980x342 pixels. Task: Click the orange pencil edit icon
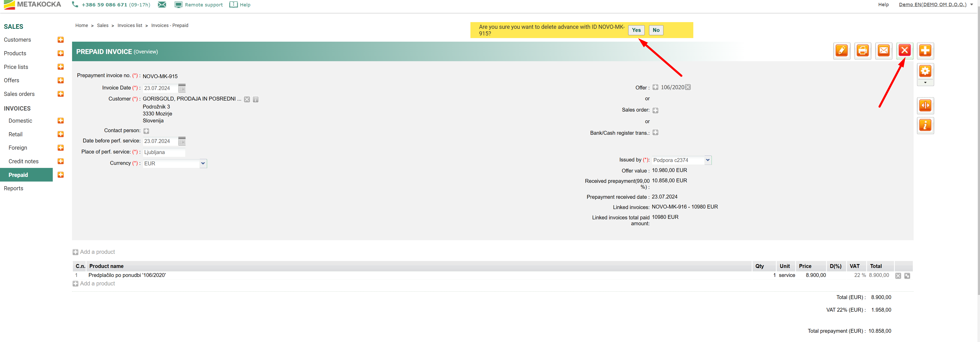pyautogui.click(x=842, y=51)
